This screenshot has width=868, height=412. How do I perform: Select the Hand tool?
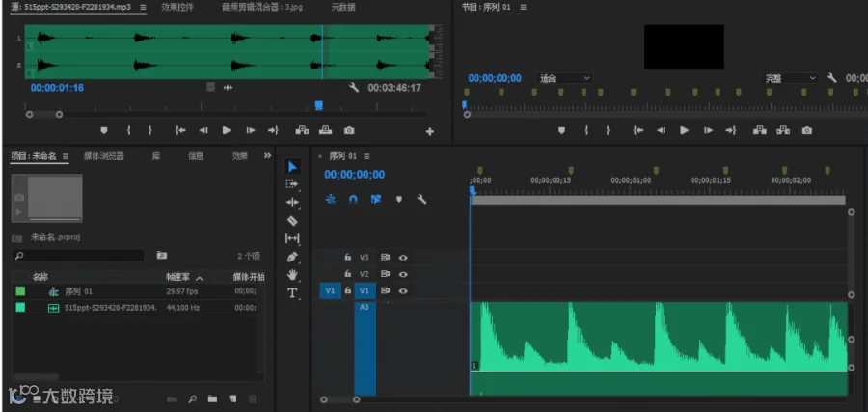(292, 275)
